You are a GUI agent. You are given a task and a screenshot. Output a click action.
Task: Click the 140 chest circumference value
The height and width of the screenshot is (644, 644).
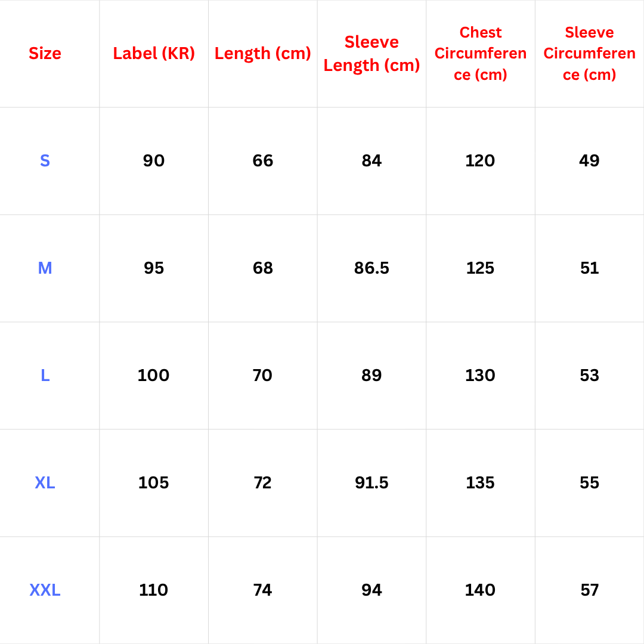481,590
